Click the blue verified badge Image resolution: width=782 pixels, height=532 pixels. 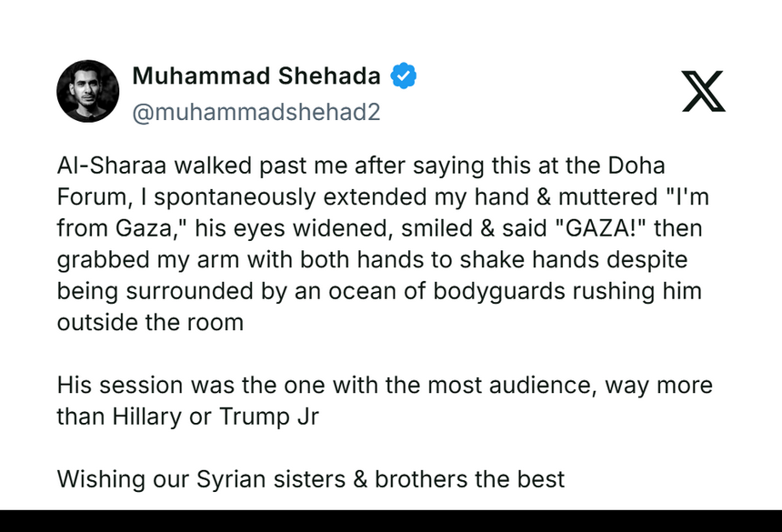click(403, 76)
